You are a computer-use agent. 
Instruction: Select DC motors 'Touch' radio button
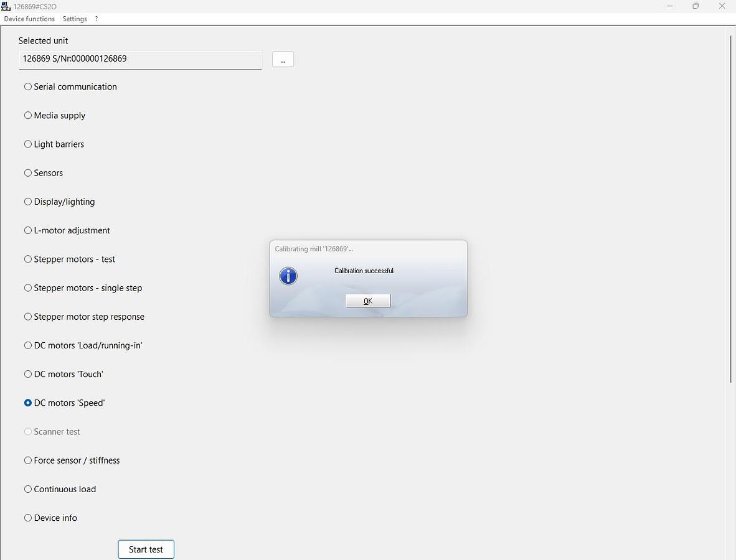28,374
